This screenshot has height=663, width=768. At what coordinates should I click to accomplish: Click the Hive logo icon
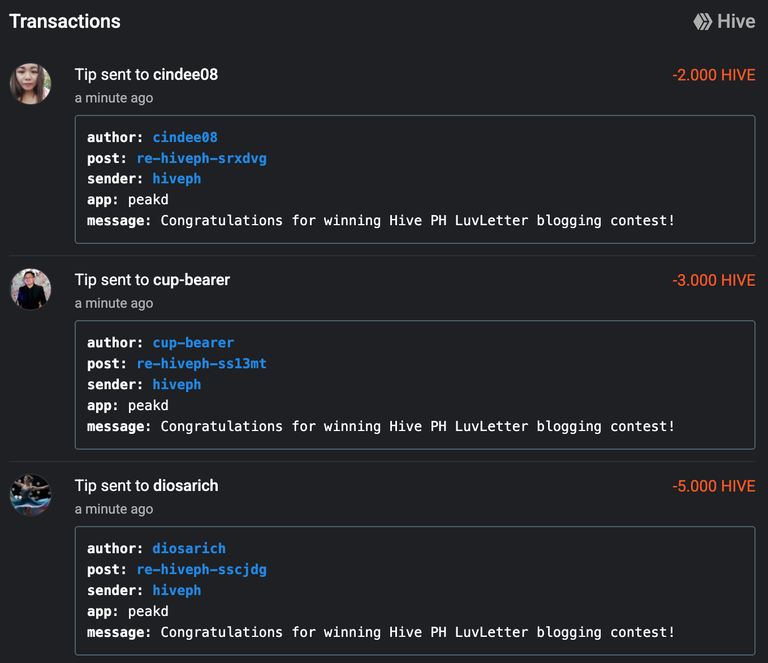point(702,22)
